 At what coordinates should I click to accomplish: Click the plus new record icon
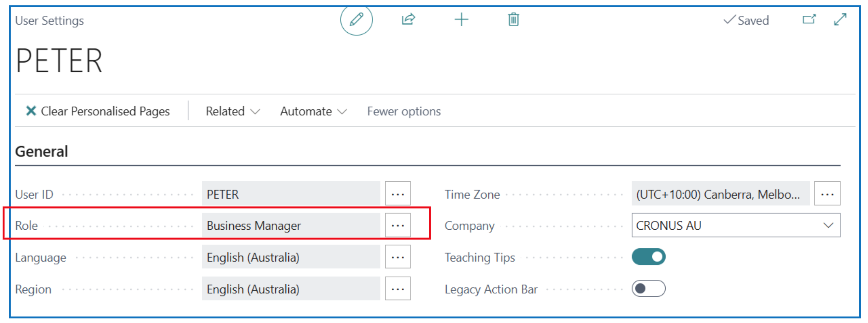tap(461, 19)
